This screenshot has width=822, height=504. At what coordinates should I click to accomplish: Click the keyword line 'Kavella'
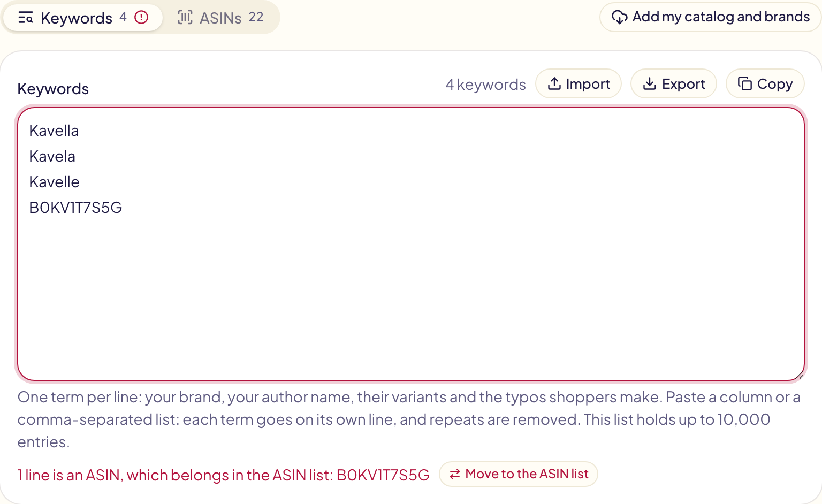point(54,131)
